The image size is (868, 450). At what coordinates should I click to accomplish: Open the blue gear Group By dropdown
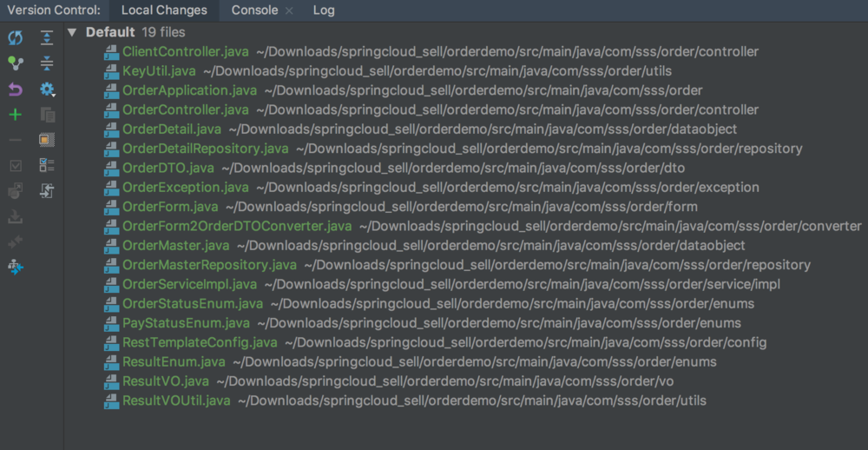[48, 89]
